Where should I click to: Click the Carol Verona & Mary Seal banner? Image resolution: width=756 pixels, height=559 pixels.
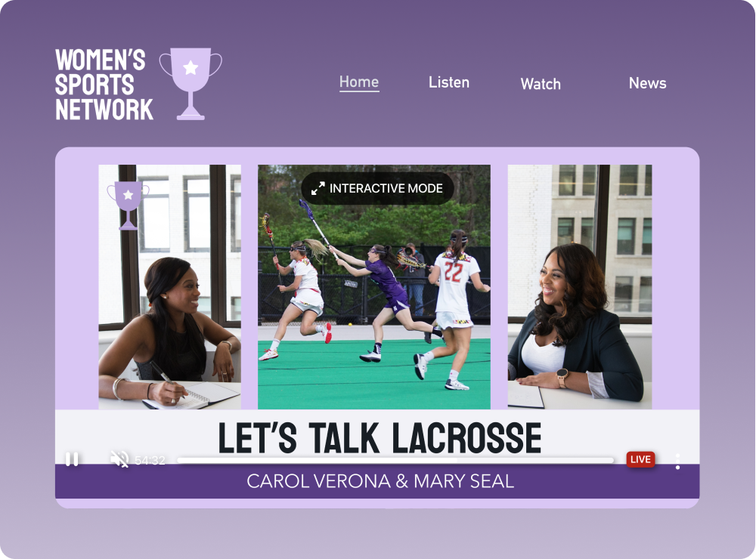point(380,481)
